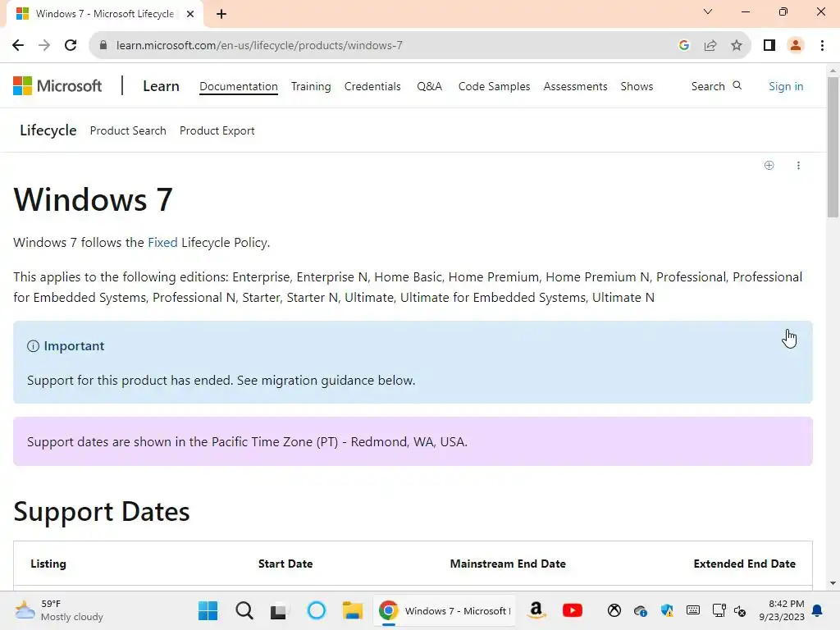Open touch keyboard tray icon
Viewport: 840px width, 630px height.
692,610
